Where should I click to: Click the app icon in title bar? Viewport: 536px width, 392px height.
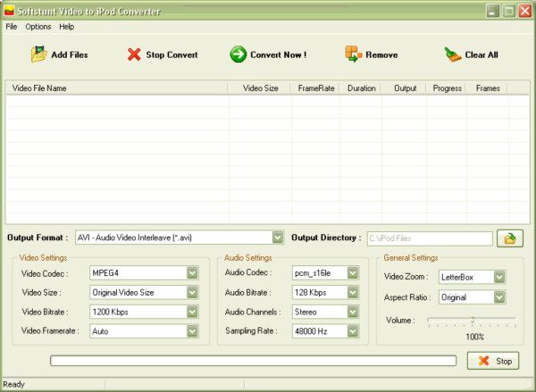(x=10, y=11)
